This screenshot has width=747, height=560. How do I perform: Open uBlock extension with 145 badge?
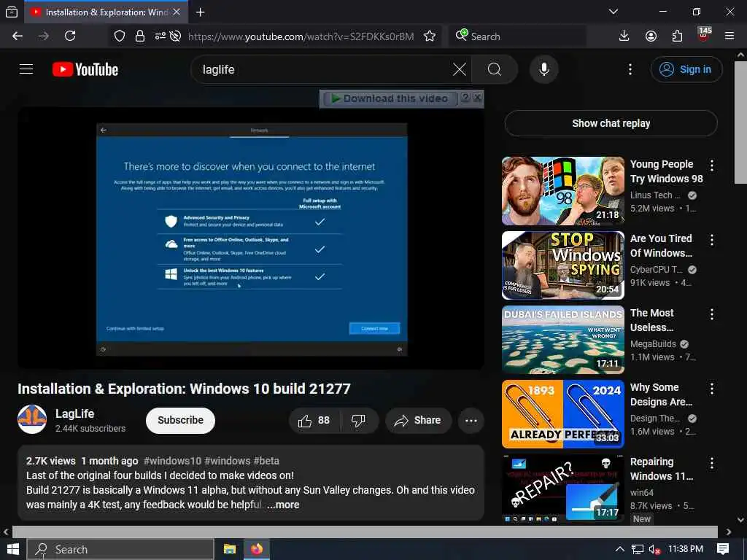[704, 35]
